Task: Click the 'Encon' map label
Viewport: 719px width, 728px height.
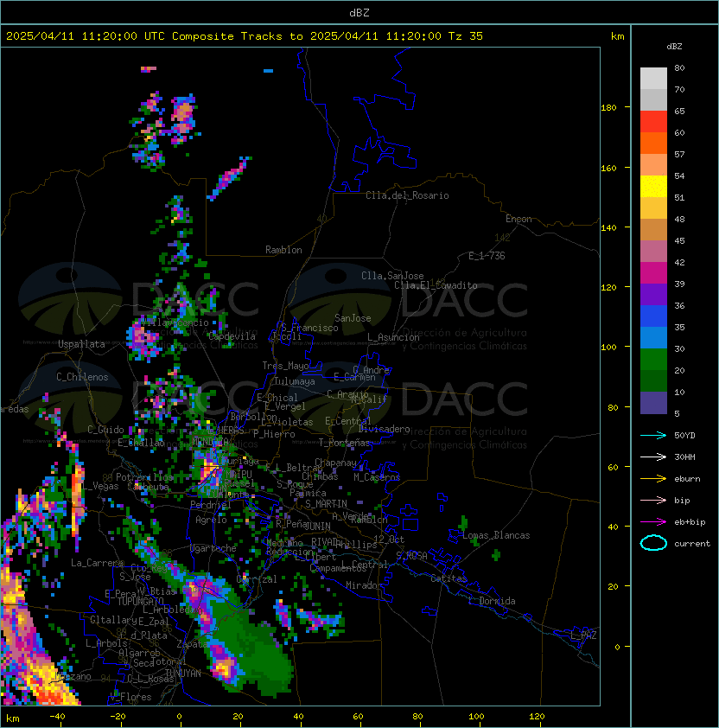Action: click(519, 219)
